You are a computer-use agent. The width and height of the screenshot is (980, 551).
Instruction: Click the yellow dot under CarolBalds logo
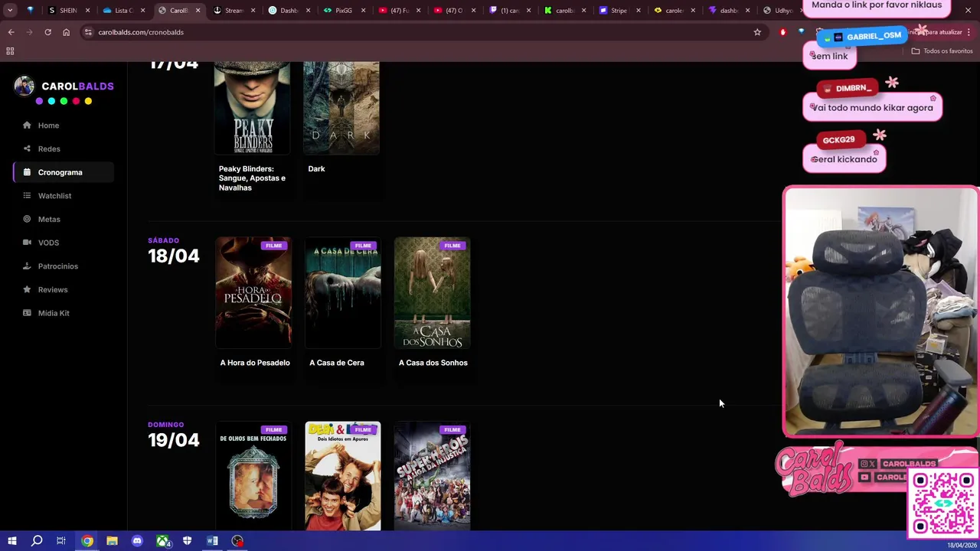[88, 101]
